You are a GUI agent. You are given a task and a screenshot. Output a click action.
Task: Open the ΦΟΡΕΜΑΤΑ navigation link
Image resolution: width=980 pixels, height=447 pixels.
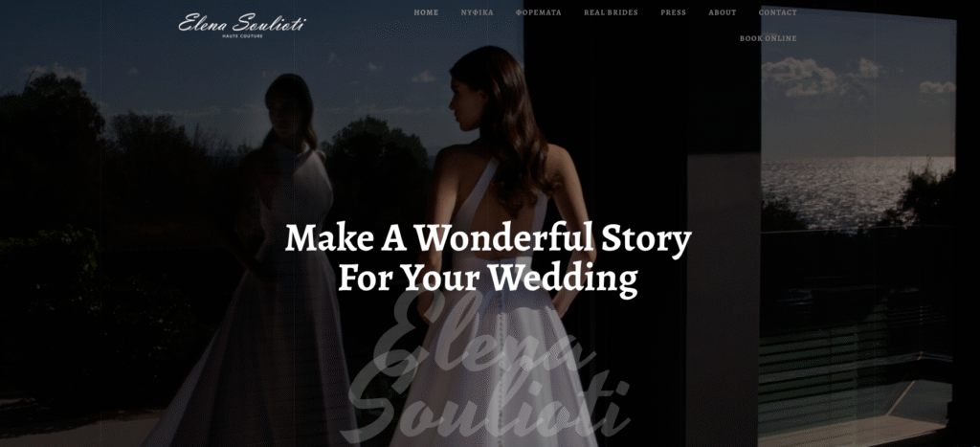[x=538, y=12]
